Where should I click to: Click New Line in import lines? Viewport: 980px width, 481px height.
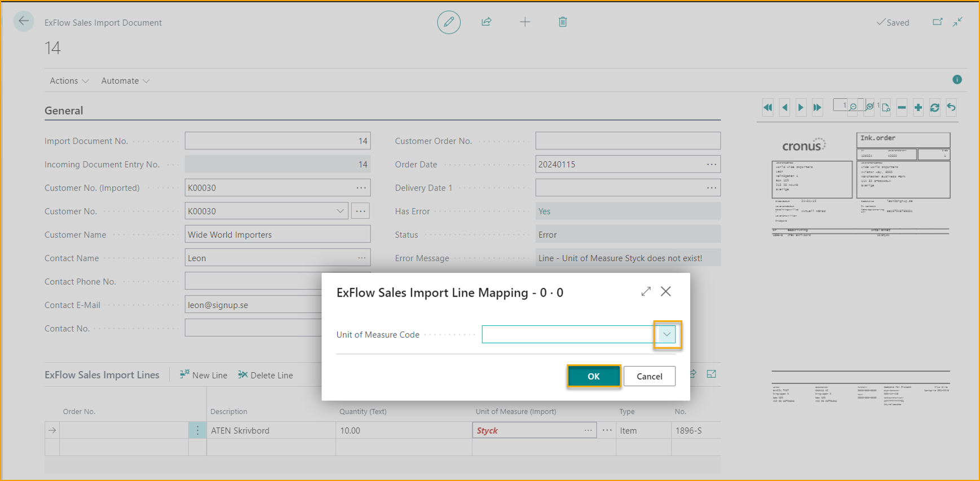204,375
